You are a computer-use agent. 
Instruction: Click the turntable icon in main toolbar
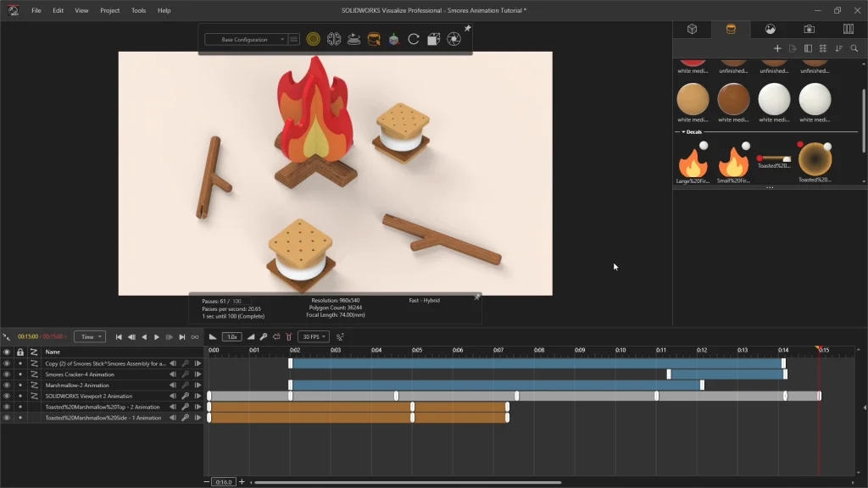click(353, 39)
